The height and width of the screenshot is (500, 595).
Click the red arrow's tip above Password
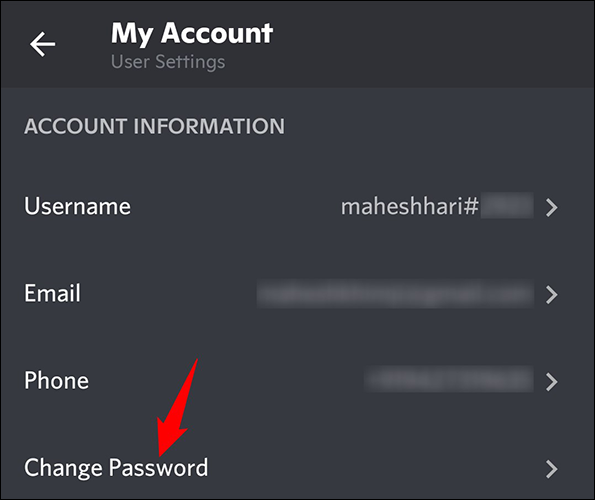pos(162,453)
